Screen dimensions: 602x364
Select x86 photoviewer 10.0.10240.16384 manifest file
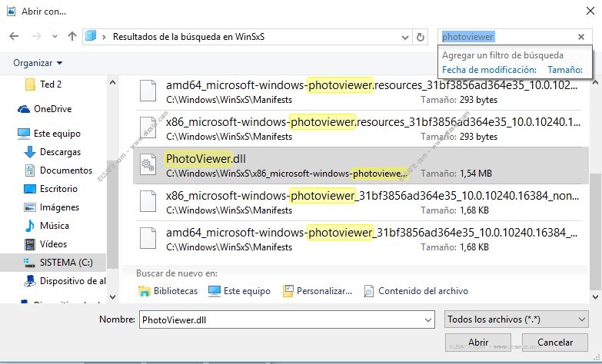(x=361, y=203)
